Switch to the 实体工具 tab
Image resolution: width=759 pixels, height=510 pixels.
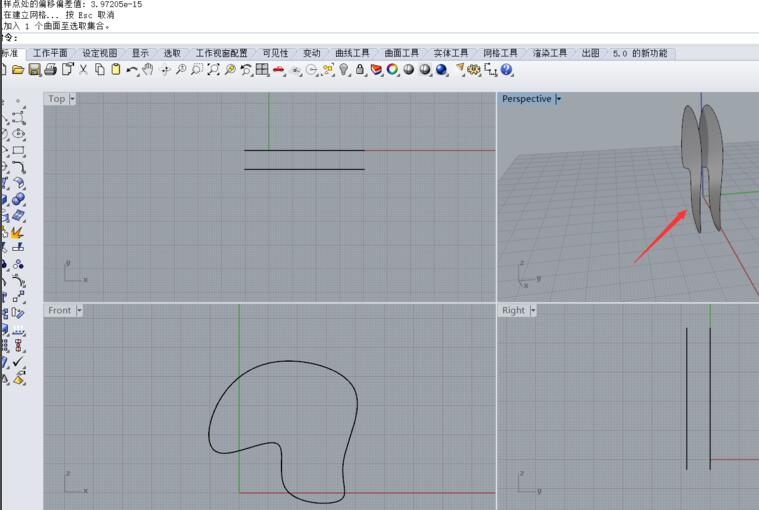click(450, 53)
